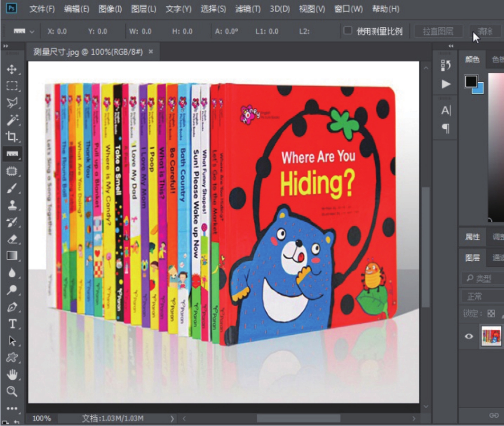
Task: Open the Actions panel play icon
Action: coord(446,84)
